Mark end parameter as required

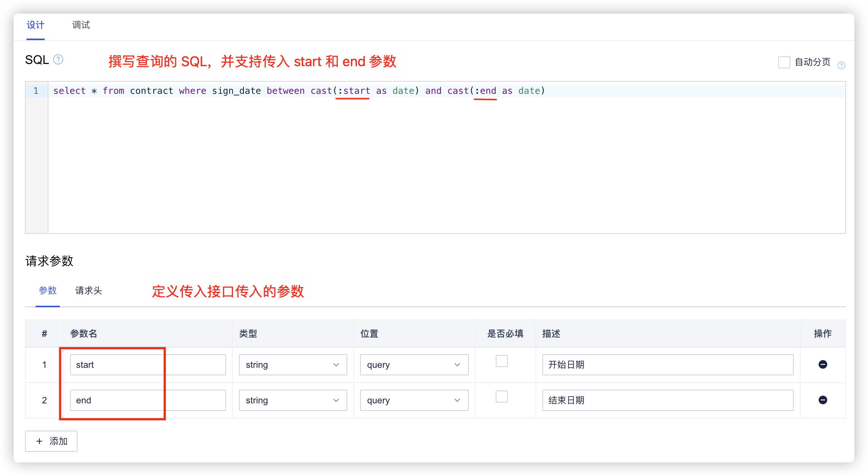click(501, 397)
